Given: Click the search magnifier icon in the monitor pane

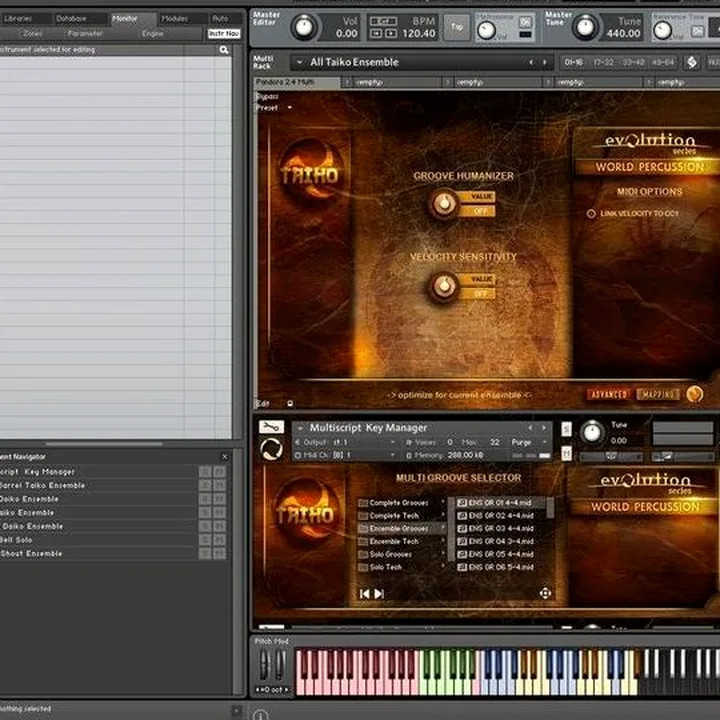Looking at the screenshot, I should (x=224, y=50).
